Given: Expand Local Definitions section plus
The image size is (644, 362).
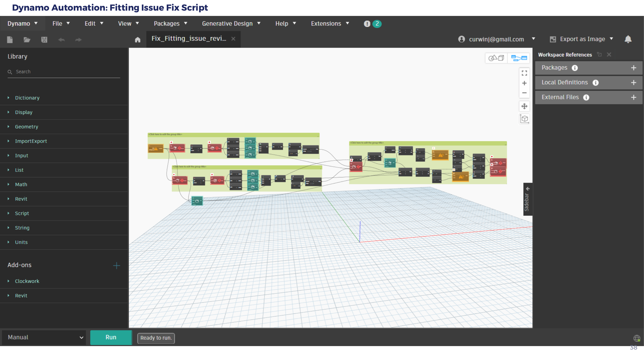Looking at the screenshot, I should point(634,83).
